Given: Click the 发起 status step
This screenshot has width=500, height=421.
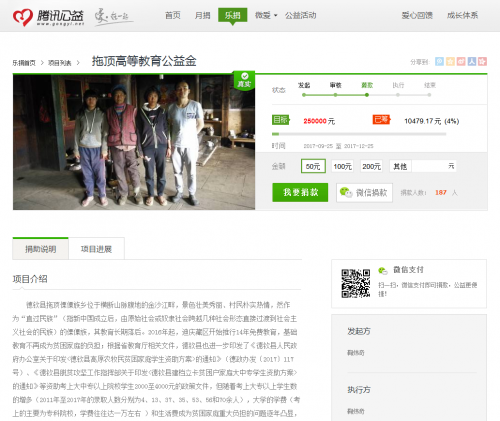Looking at the screenshot, I should pyautogui.click(x=304, y=85).
